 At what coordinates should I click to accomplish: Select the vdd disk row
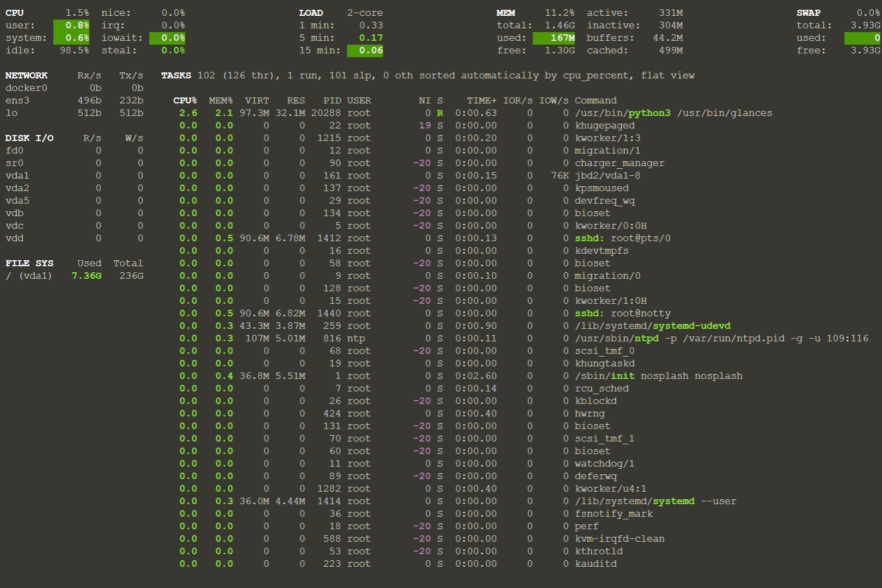point(75,238)
